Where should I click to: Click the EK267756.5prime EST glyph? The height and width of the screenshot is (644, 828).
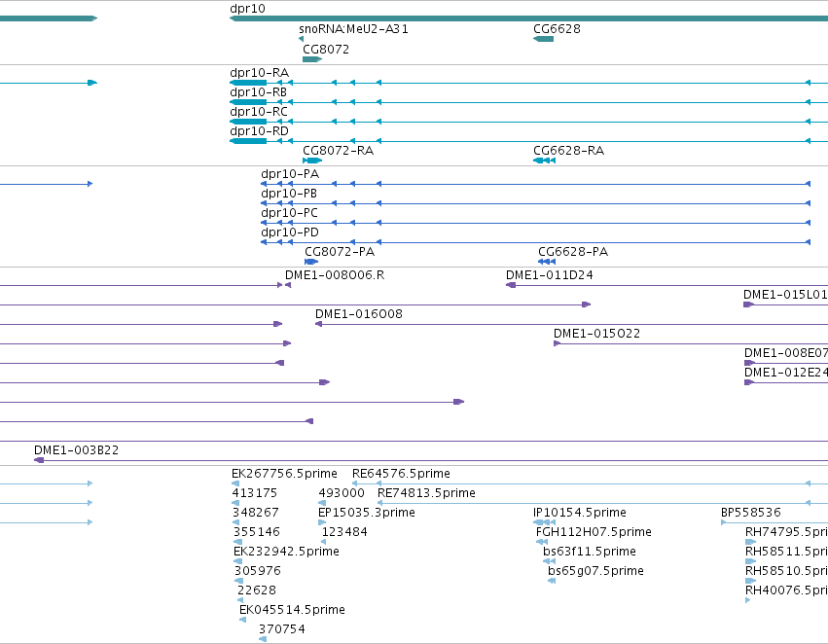point(235,483)
